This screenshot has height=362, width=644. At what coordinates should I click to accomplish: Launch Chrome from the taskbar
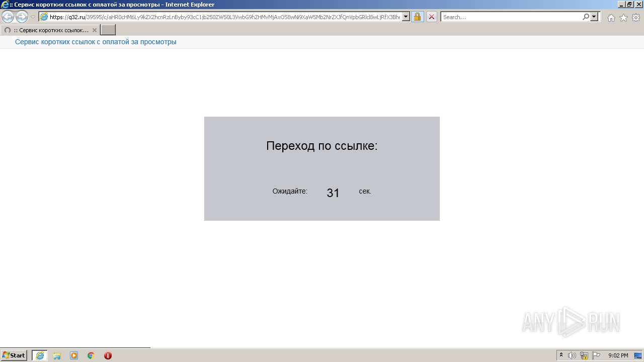click(x=91, y=355)
